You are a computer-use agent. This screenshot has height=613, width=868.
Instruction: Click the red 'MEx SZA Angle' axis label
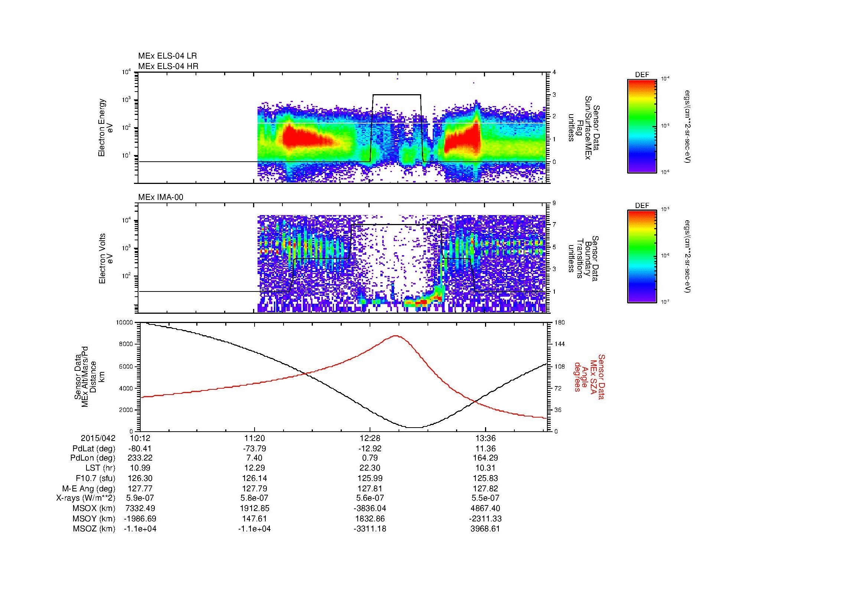(589, 377)
